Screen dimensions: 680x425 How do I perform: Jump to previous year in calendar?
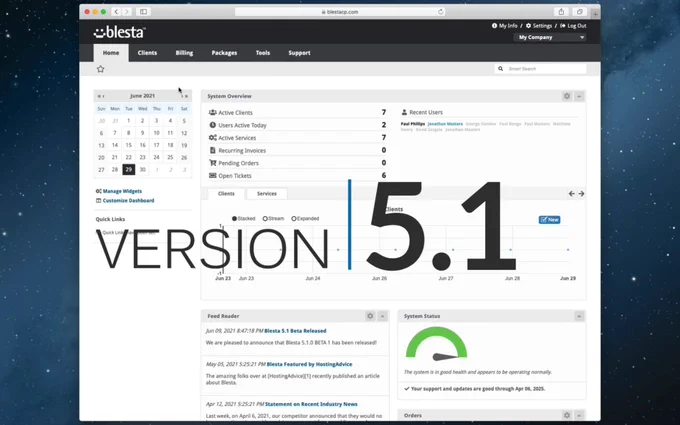[x=99, y=96]
